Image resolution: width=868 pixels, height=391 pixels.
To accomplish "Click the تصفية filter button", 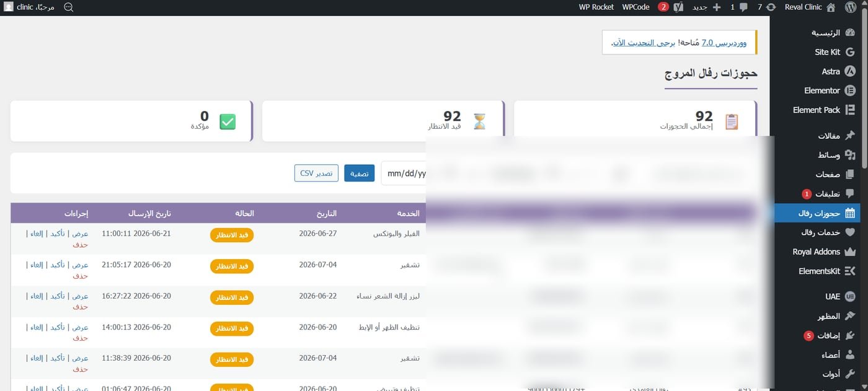I will pyautogui.click(x=360, y=174).
